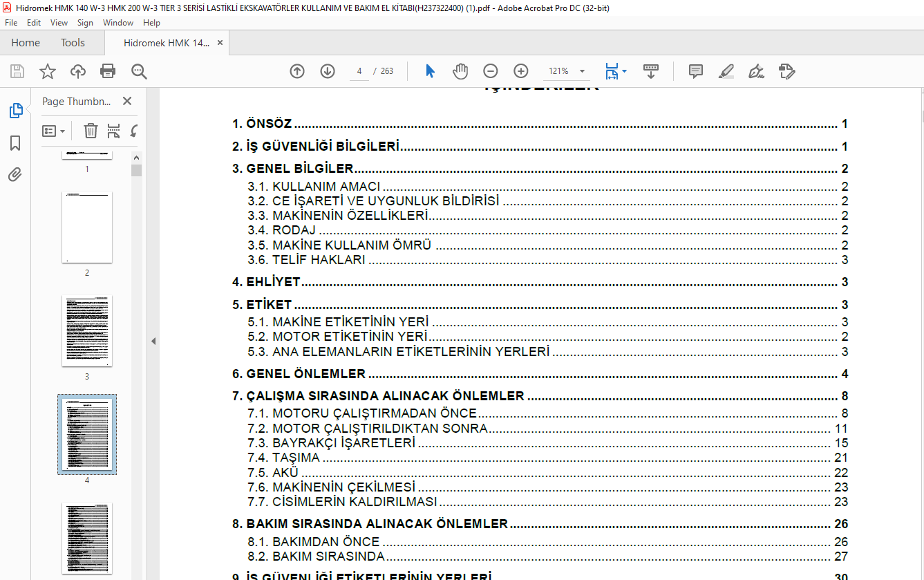Click entry 3. GENEL BİLGİLER

(540, 169)
